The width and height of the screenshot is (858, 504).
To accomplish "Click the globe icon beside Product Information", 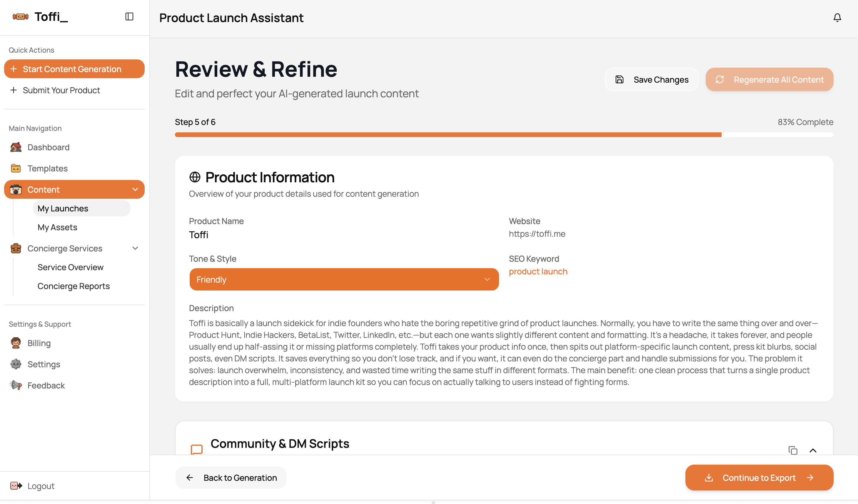I will click(x=195, y=177).
